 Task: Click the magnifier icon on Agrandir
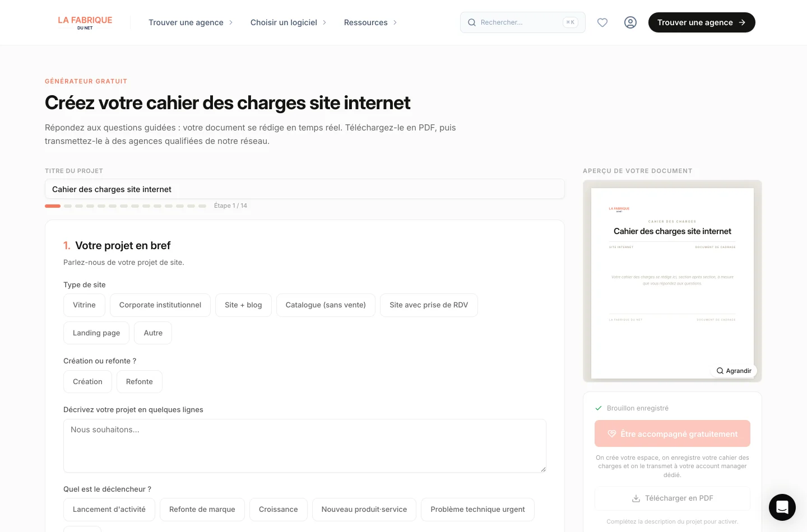[720, 371]
